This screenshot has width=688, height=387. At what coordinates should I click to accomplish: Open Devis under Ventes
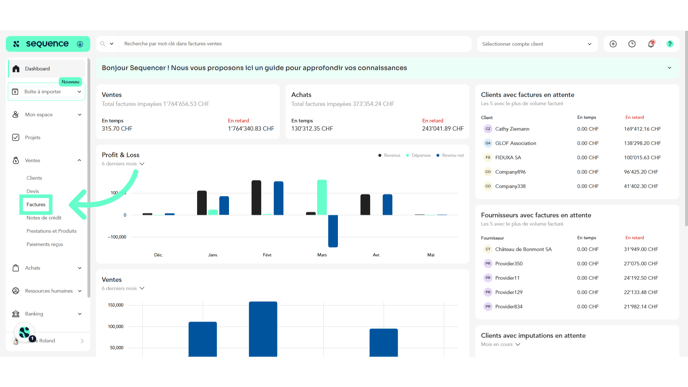(33, 191)
